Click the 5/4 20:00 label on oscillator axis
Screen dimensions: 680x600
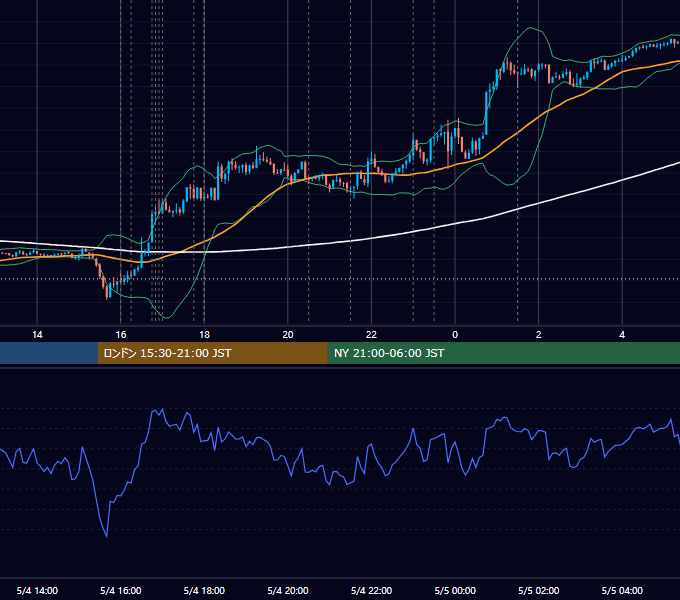[288, 590]
